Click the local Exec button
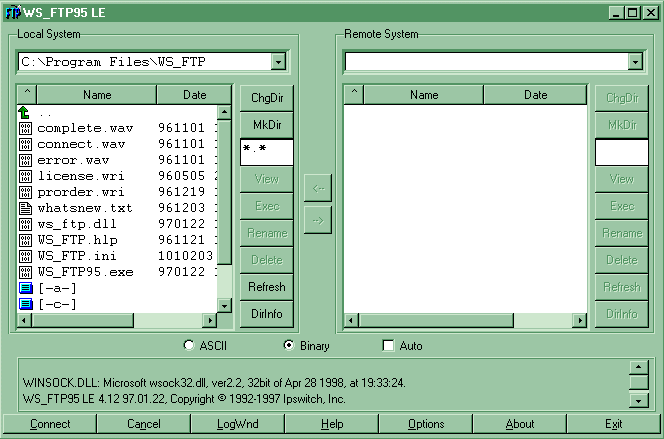664x439 pixels. click(267, 206)
